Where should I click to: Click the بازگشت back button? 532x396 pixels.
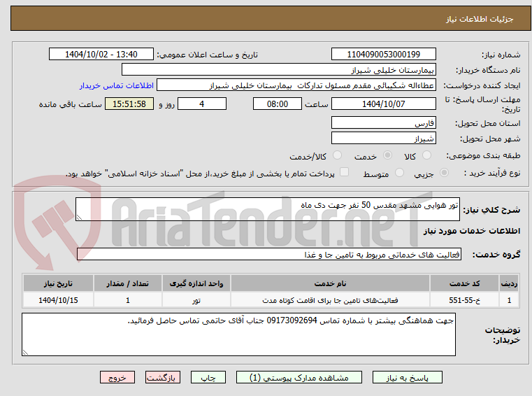point(162,377)
